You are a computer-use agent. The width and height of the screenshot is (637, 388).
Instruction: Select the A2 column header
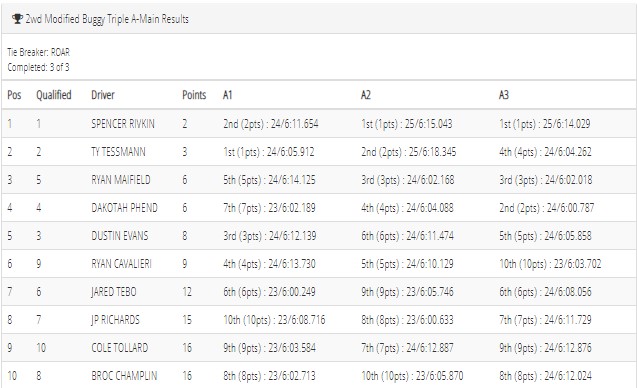pos(366,95)
